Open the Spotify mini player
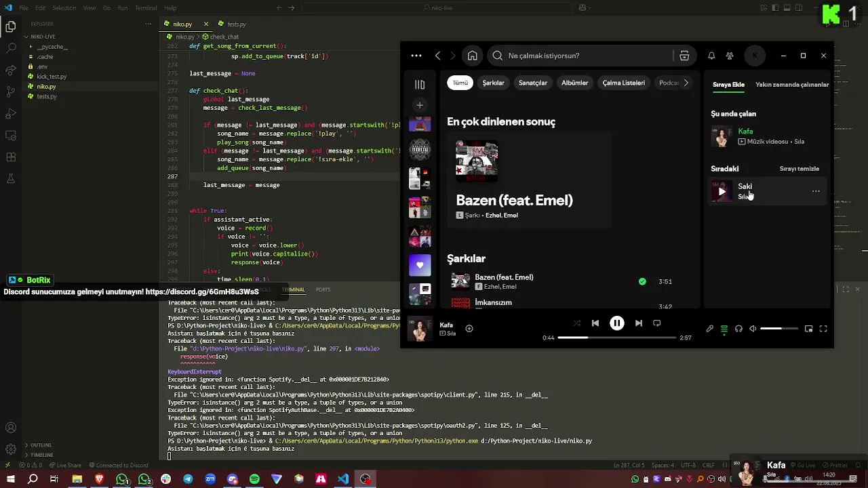This screenshot has height=488, width=868. click(x=809, y=329)
